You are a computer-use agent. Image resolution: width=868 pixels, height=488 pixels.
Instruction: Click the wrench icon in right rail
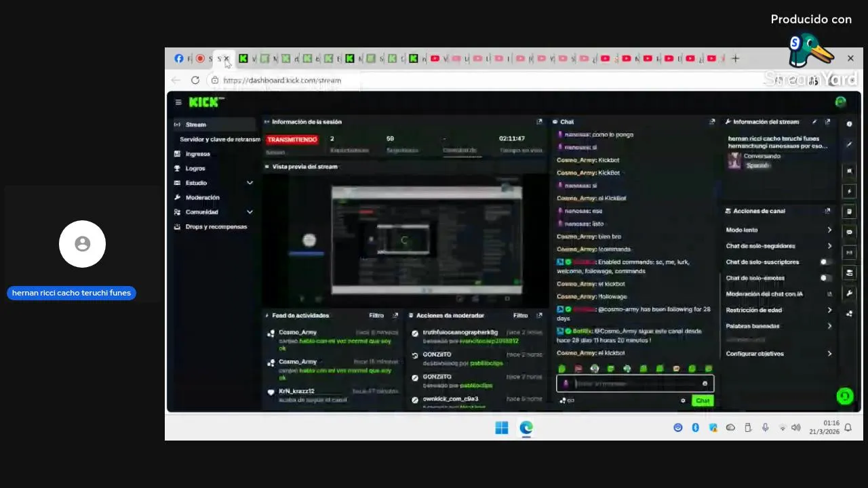pos(849,293)
